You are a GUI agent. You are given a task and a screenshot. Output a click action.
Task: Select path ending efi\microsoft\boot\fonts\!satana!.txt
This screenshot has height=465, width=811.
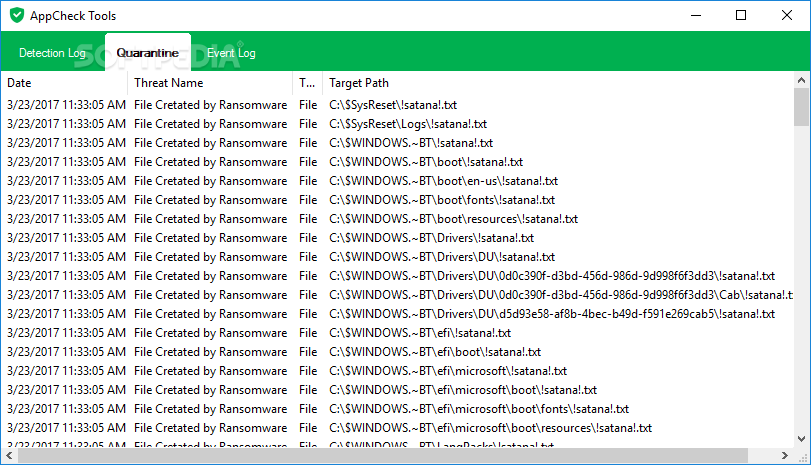point(479,409)
